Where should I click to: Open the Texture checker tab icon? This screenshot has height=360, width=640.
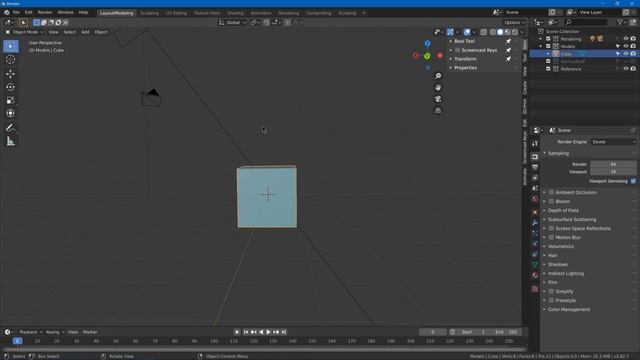coord(535,289)
